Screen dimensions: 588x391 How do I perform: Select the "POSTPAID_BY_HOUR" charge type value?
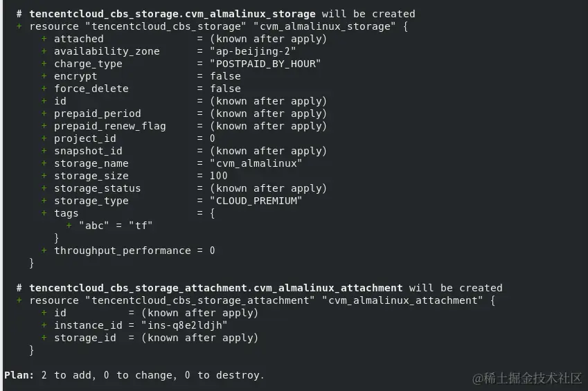point(265,64)
